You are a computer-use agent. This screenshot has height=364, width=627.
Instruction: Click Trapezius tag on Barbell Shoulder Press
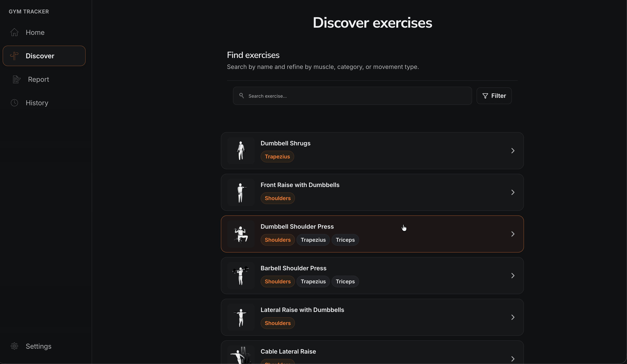(313, 281)
